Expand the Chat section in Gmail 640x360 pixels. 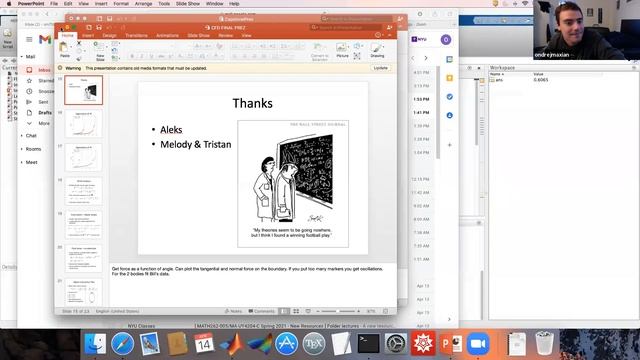point(22,136)
